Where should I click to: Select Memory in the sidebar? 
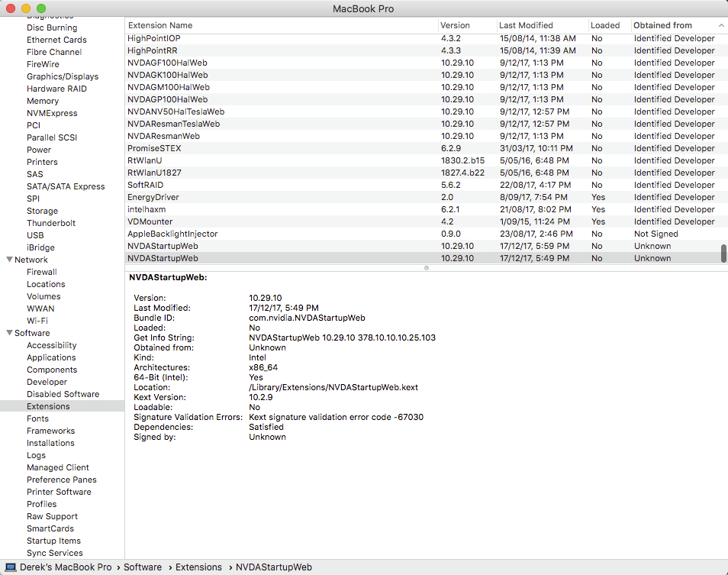[x=43, y=101]
